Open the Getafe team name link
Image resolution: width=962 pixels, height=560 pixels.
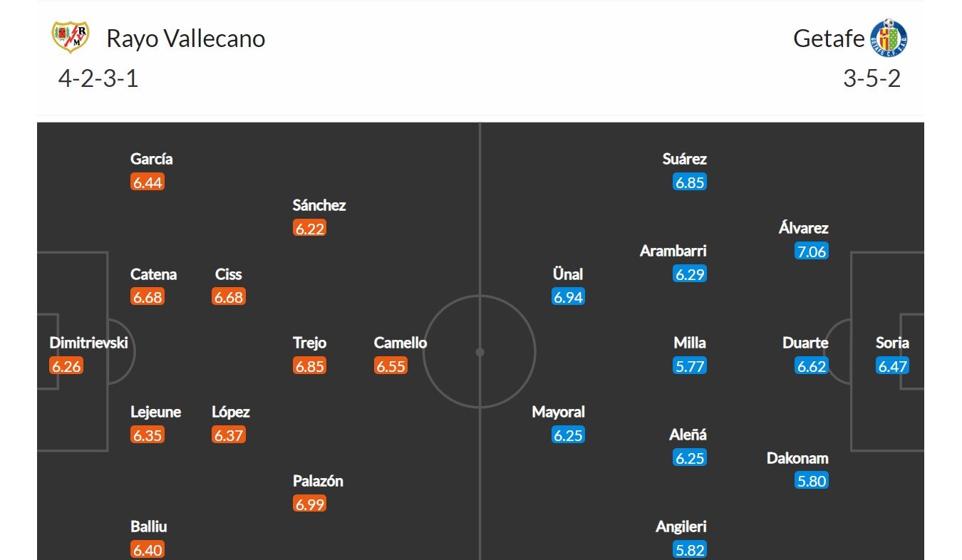point(829,38)
